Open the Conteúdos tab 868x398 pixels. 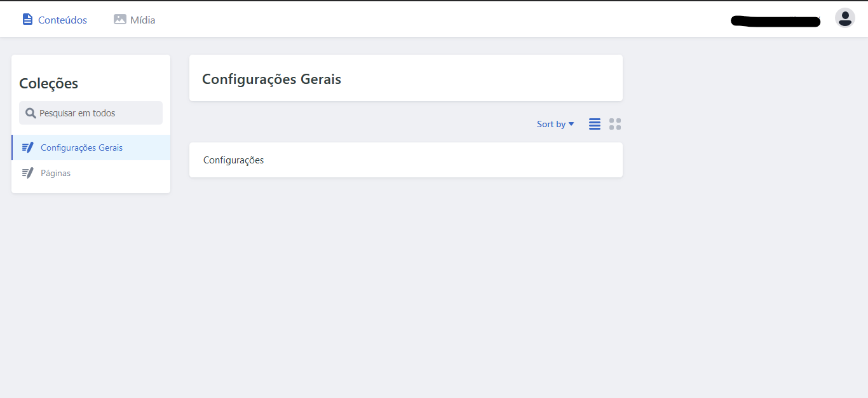[55, 20]
